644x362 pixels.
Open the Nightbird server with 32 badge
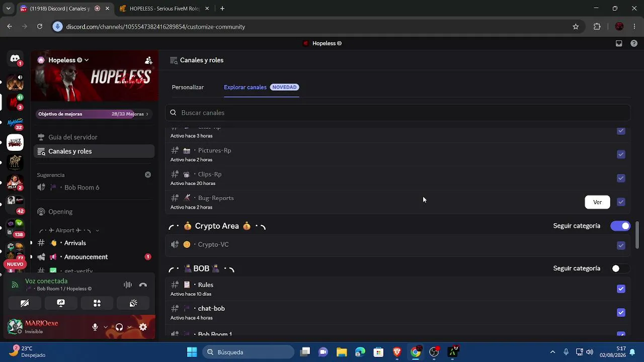(15, 122)
